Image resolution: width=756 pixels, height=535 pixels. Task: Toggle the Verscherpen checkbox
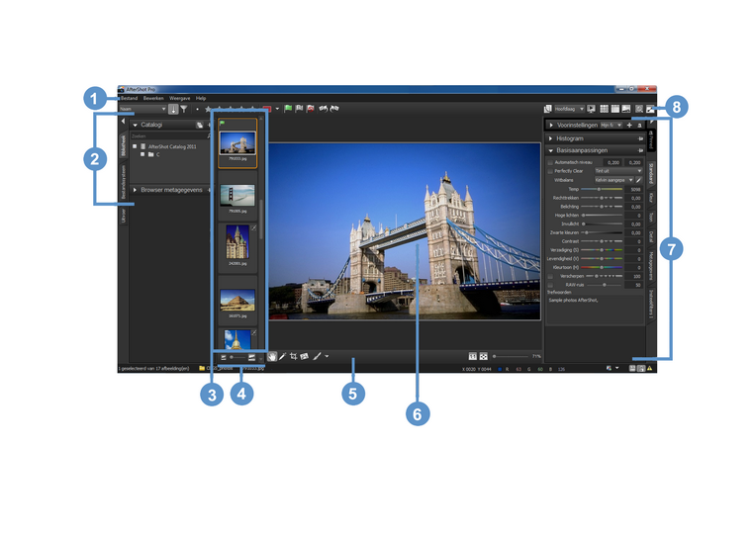coord(549,275)
